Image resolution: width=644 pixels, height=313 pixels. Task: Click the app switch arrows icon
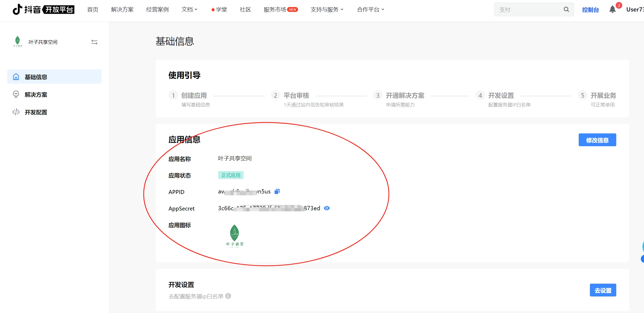click(x=94, y=42)
